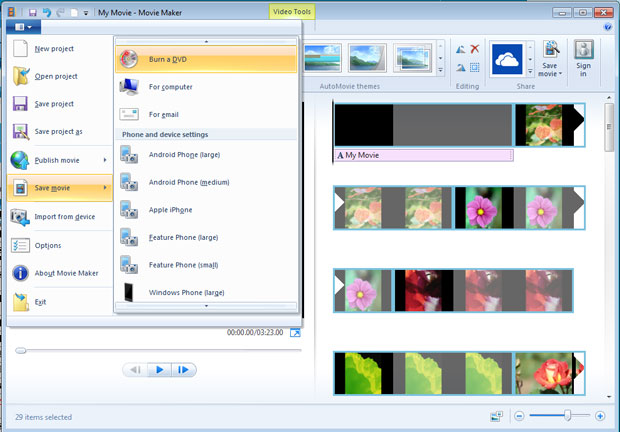The width and height of the screenshot is (620, 432).
Task: Click the redo icon in the title bar
Action: pyautogui.click(x=60, y=13)
